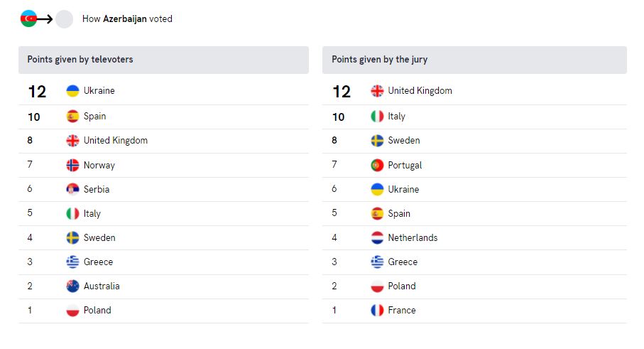Screen dimensions: 644x349
Task: Open United Kingdom in televoters list
Action: [x=116, y=141]
